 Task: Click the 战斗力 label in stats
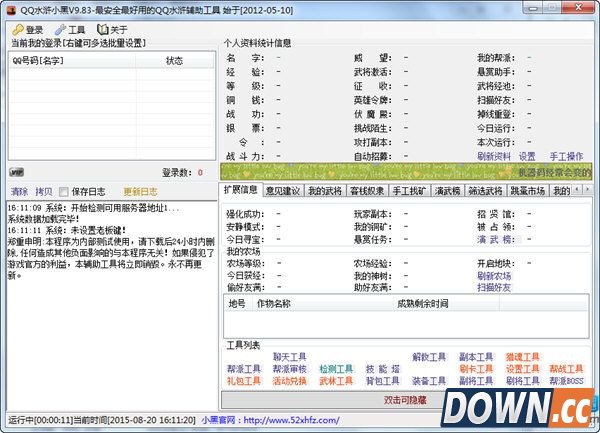point(245,156)
